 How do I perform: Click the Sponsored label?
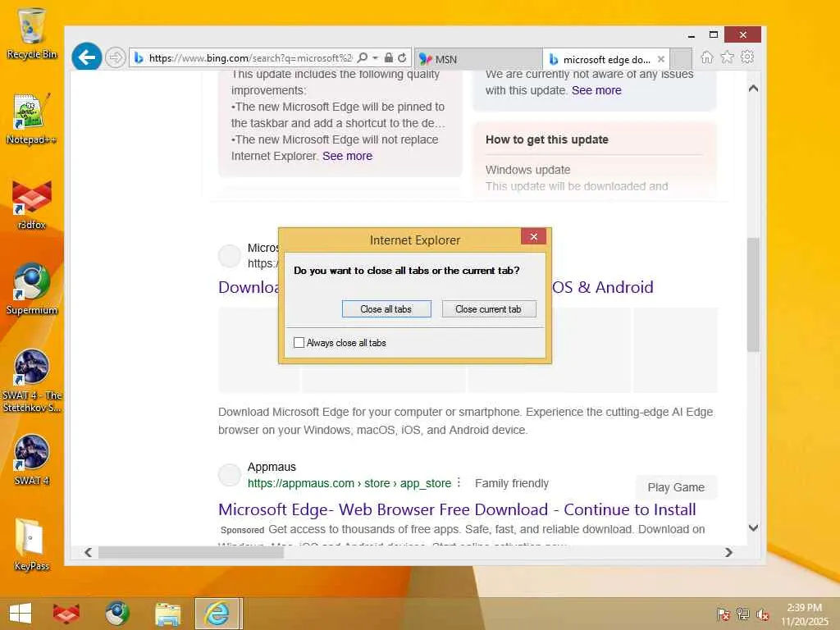[x=242, y=530]
